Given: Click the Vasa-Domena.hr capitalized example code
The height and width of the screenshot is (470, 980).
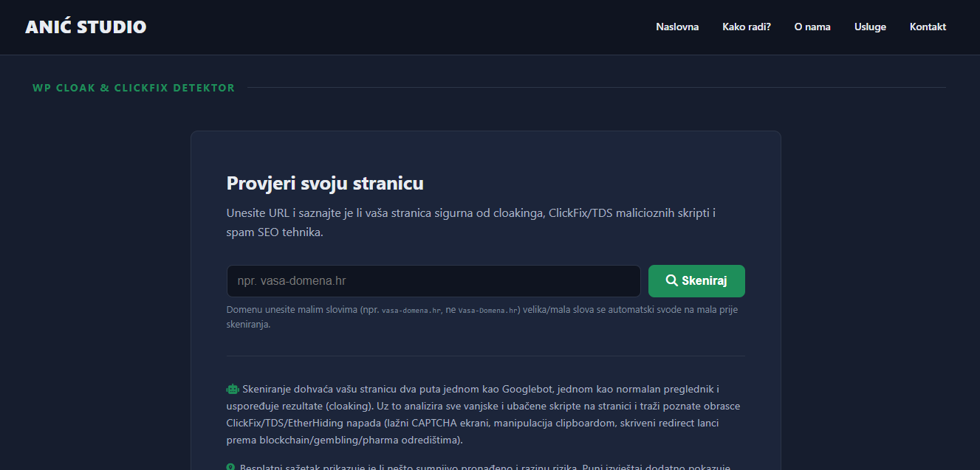Looking at the screenshot, I should (488, 310).
